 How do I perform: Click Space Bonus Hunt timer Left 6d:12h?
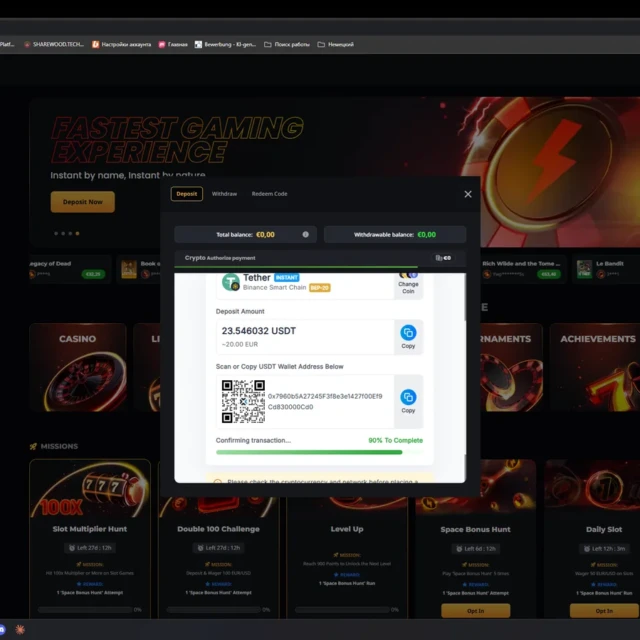(476, 549)
